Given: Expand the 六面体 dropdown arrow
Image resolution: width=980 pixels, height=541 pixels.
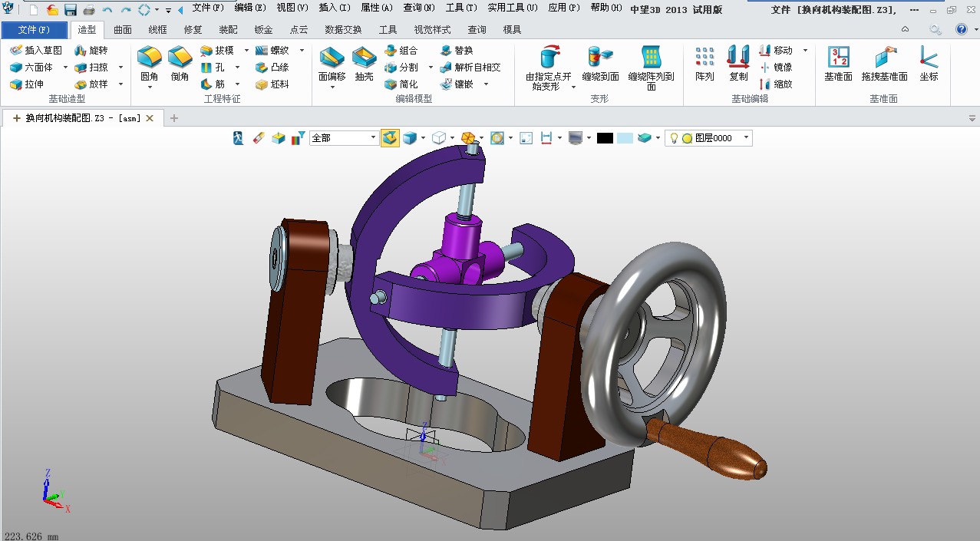Looking at the screenshot, I should 65,68.
